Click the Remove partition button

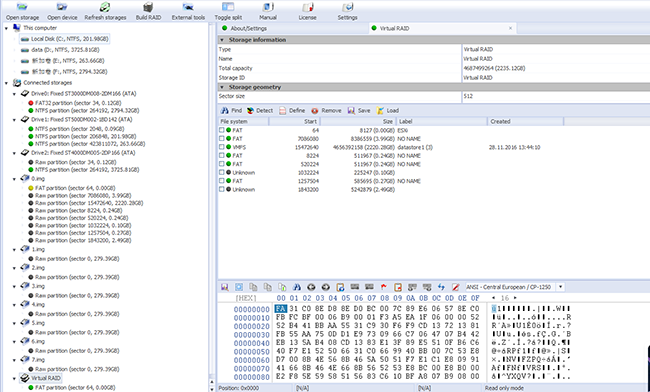coord(326,111)
